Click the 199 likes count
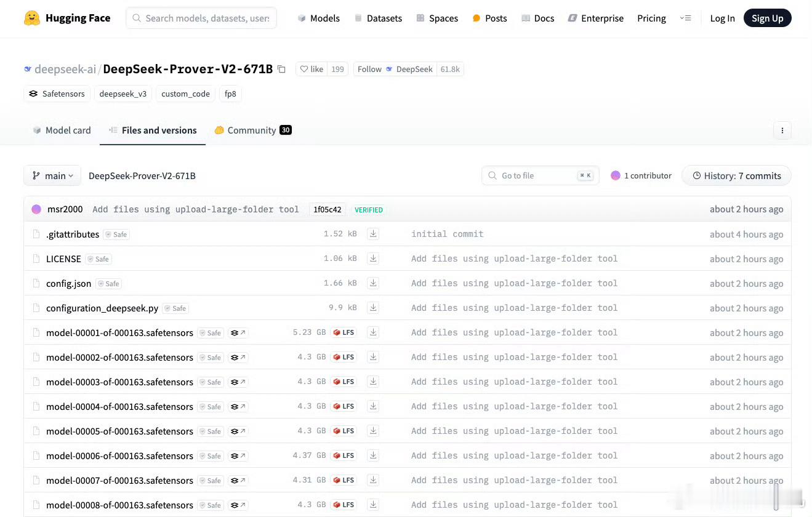The image size is (812, 517). [x=337, y=69]
